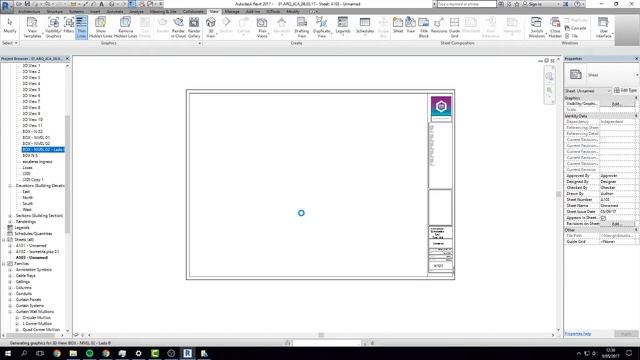This screenshot has width=640, height=360.
Task: Create a 3D View
Action: [211, 27]
